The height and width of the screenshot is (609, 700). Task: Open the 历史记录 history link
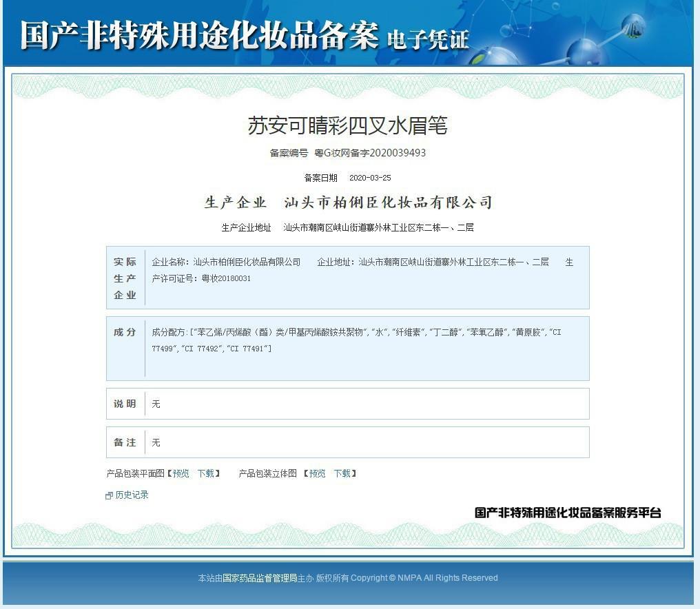coord(131,495)
